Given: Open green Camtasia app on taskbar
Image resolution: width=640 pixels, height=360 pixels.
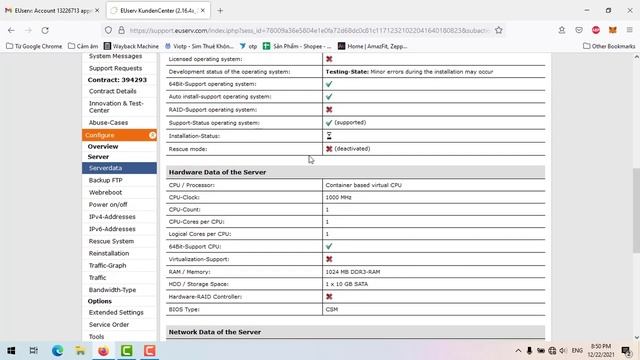Looking at the screenshot, I should coord(127,351).
